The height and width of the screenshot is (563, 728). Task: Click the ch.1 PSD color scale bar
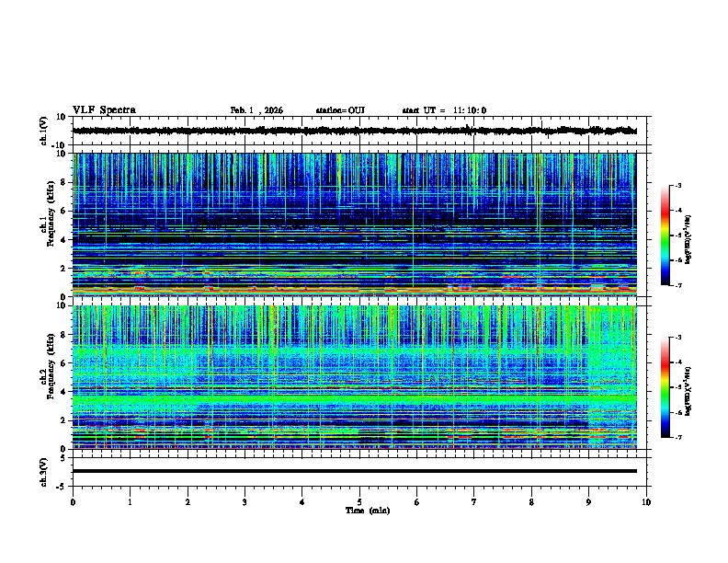665,236
